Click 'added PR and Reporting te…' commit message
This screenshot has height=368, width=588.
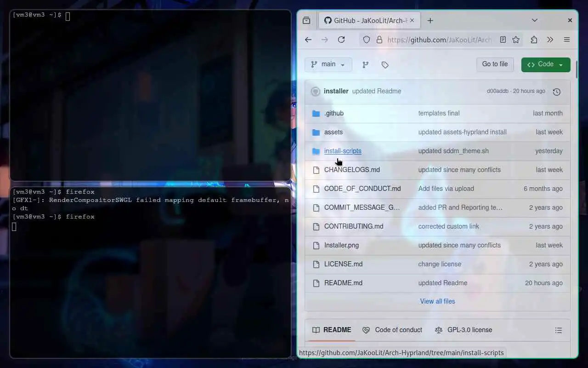pyautogui.click(x=460, y=207)
